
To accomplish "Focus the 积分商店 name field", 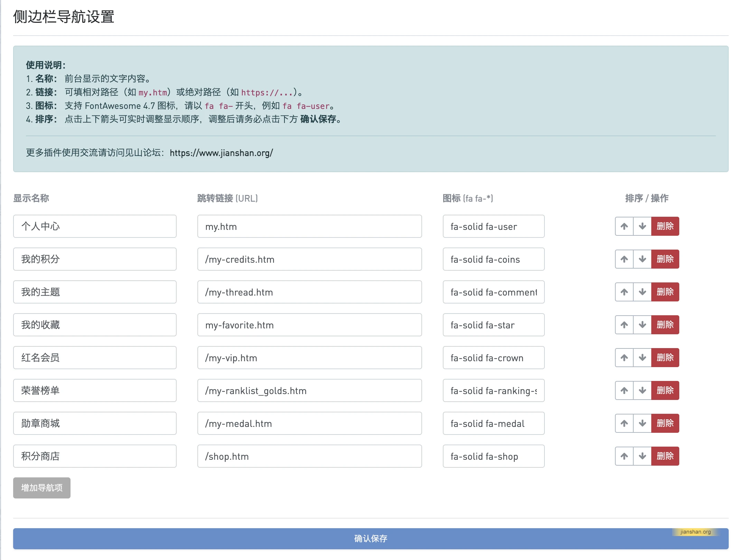I will pos(95,456).
